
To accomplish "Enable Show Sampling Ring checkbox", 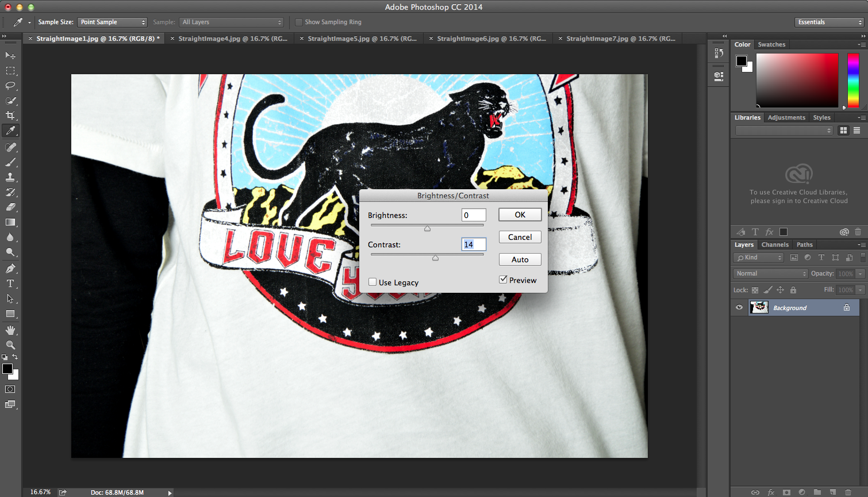I will coord(299,22).
